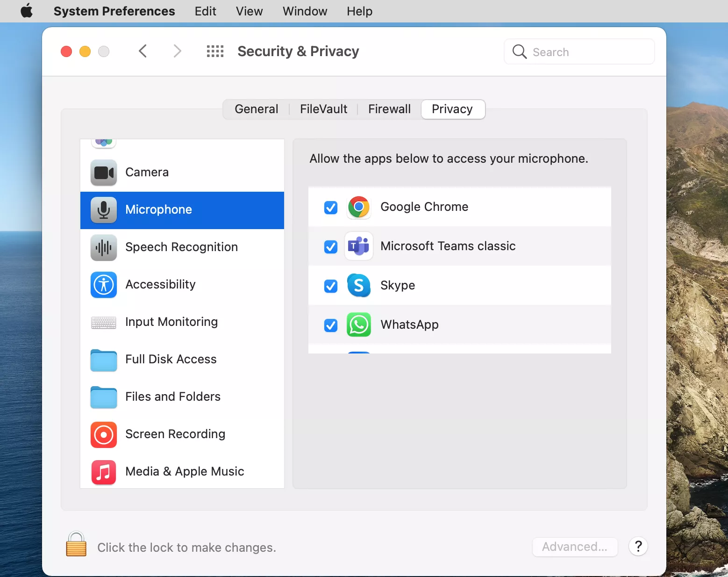The image size is (728, 577).
Task: Go forward with the right arrow
Action: [177, 51]
